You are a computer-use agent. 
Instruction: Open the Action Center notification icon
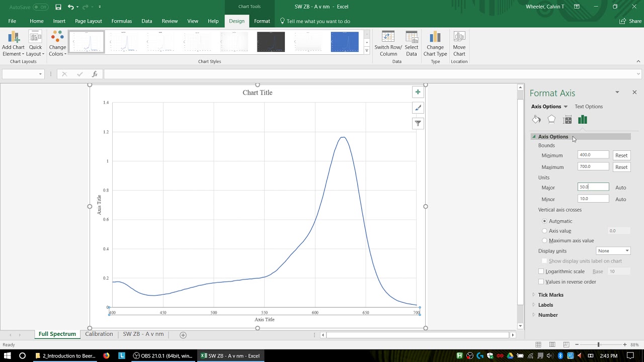(630, 355)
